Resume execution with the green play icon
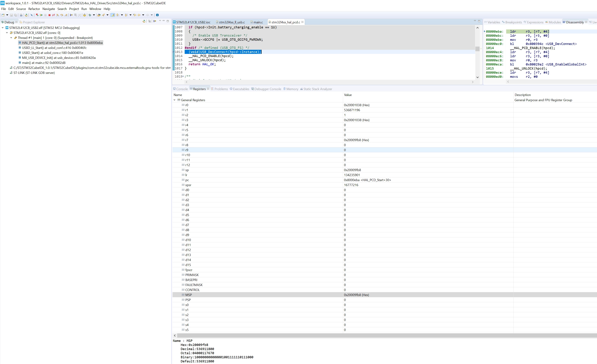 [x=41, y=15]
